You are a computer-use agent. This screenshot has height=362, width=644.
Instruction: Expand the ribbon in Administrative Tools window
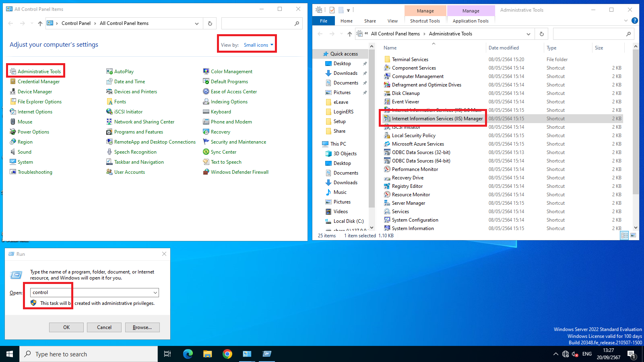click(626, 21)
